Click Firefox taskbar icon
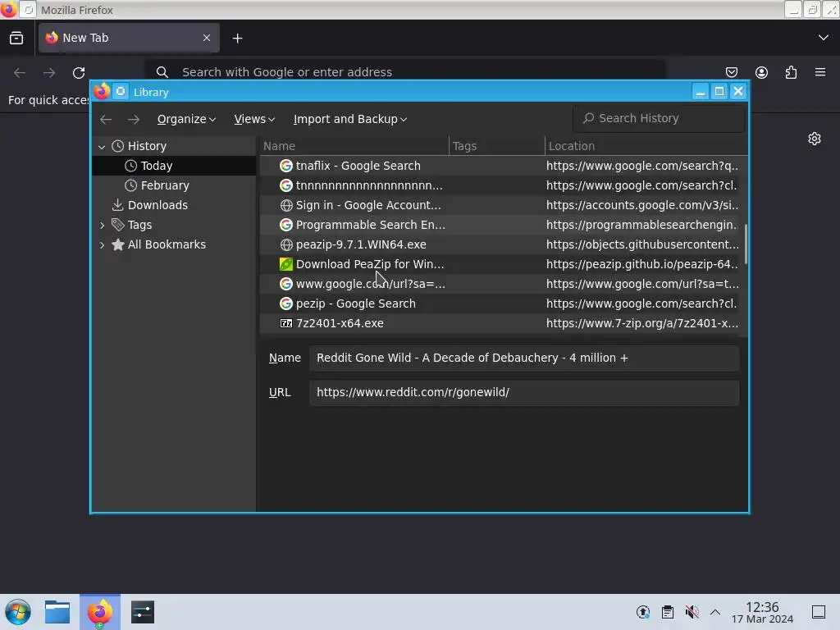Viewport: 840px width, 630px height. pos(100,612)
